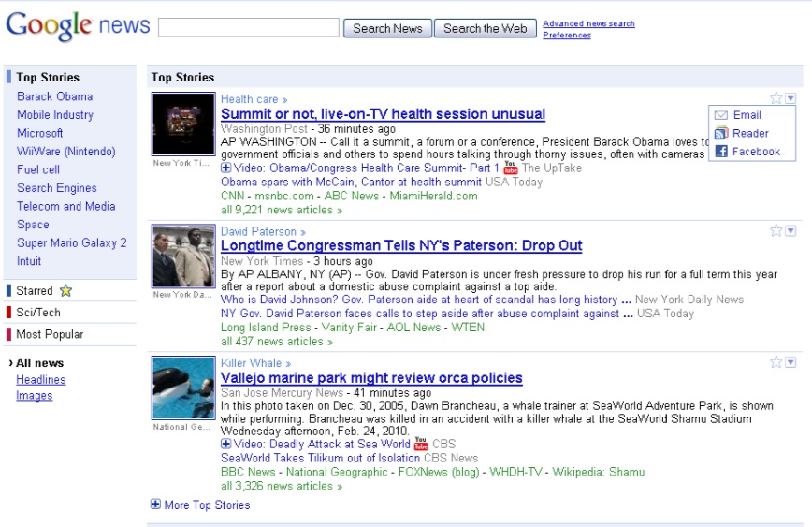The height and width of the screenshot is (527, 812).
Task: Open the Health care topic link
Action: click(x=254, y=99)
